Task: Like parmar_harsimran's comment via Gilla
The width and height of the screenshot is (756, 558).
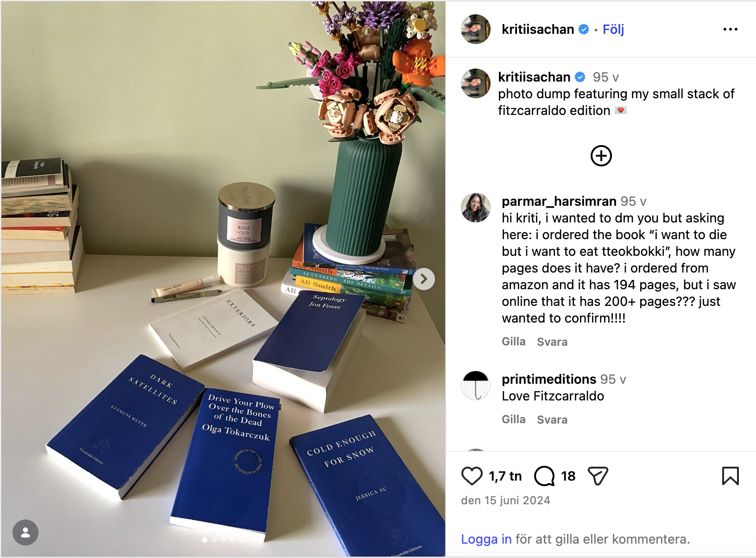Action: point(514,342)
